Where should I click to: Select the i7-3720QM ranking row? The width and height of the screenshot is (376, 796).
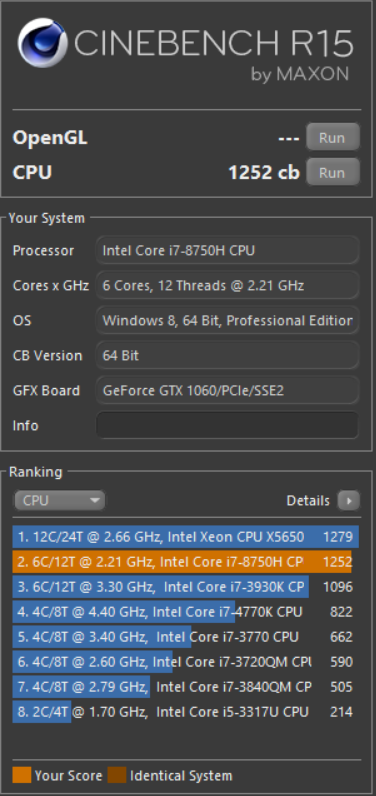coord(186,661)
